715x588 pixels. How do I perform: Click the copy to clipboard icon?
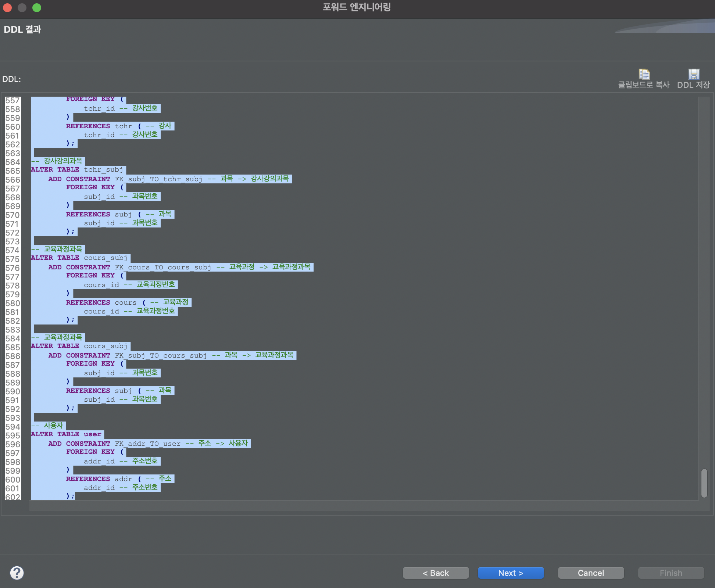tap(644, 75)
